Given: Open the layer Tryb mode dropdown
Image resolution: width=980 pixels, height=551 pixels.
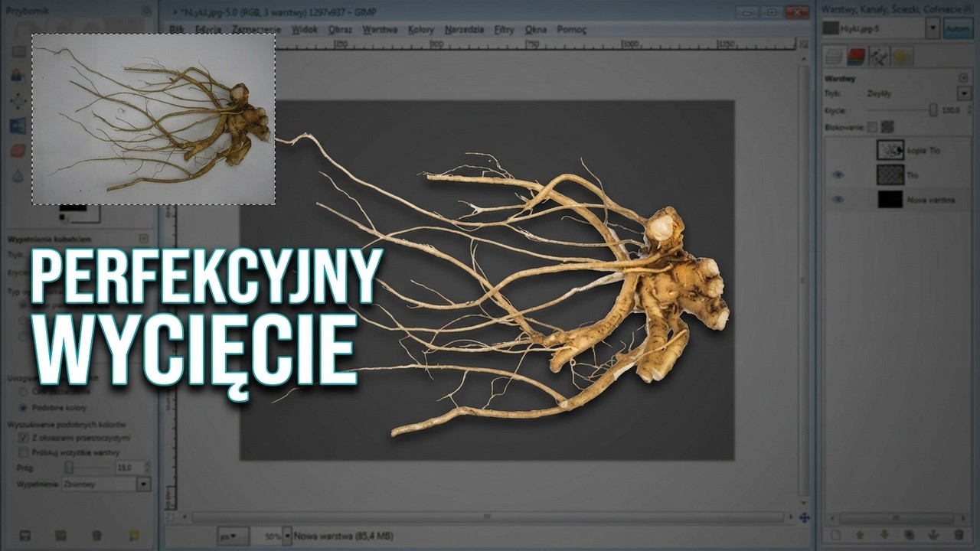Looking at the screenshot, I should pyautogui.click(x=964, y=93).
